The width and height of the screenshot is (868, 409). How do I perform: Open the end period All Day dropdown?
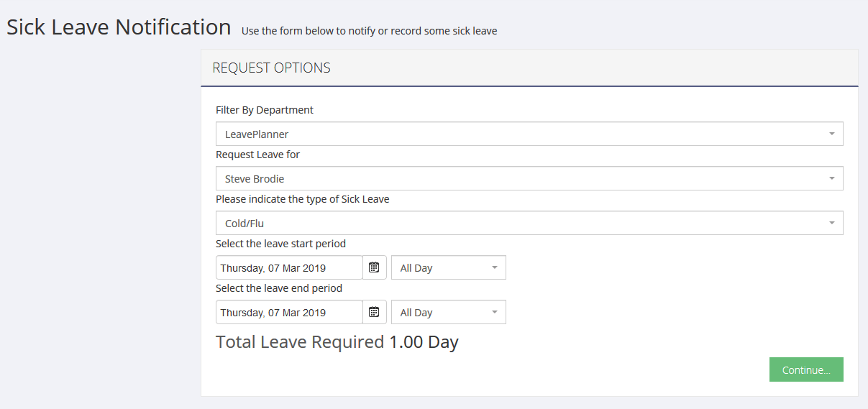pyautogui.click(x=449, y=312)
